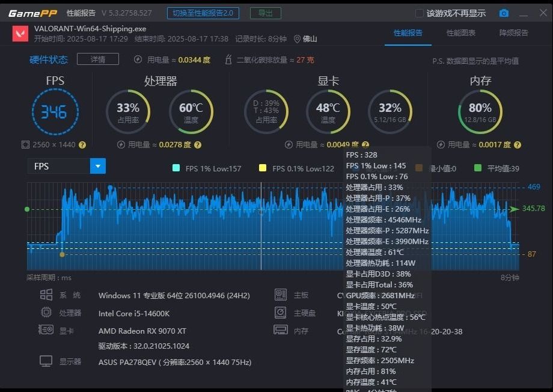The image size is (553, 392).
Task: Click the power icon beside processor 0.0278 度
Action: click(x=121, y=145)
